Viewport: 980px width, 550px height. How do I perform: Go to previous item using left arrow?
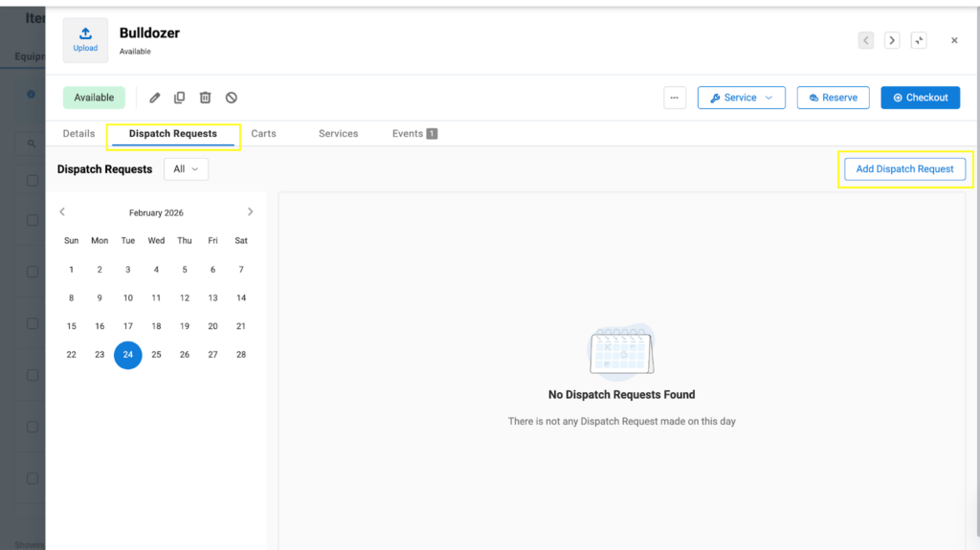click(x=866, y=40)
